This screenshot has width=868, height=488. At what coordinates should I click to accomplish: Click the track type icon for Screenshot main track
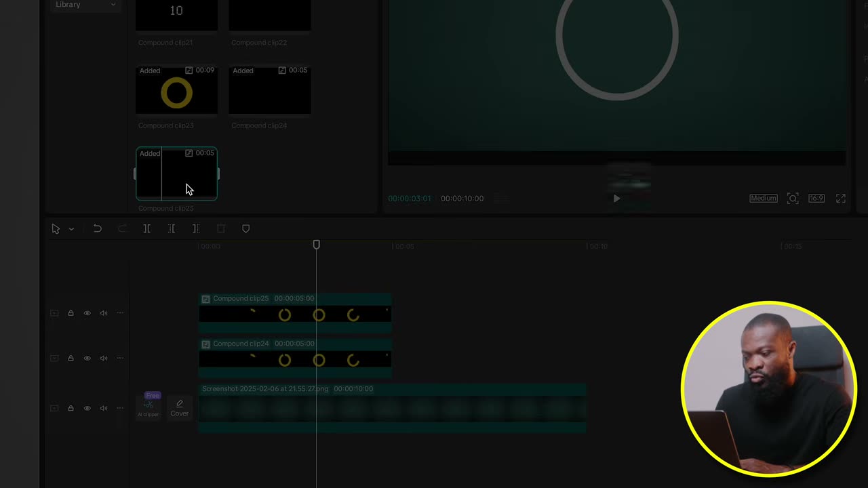(54, 408)
